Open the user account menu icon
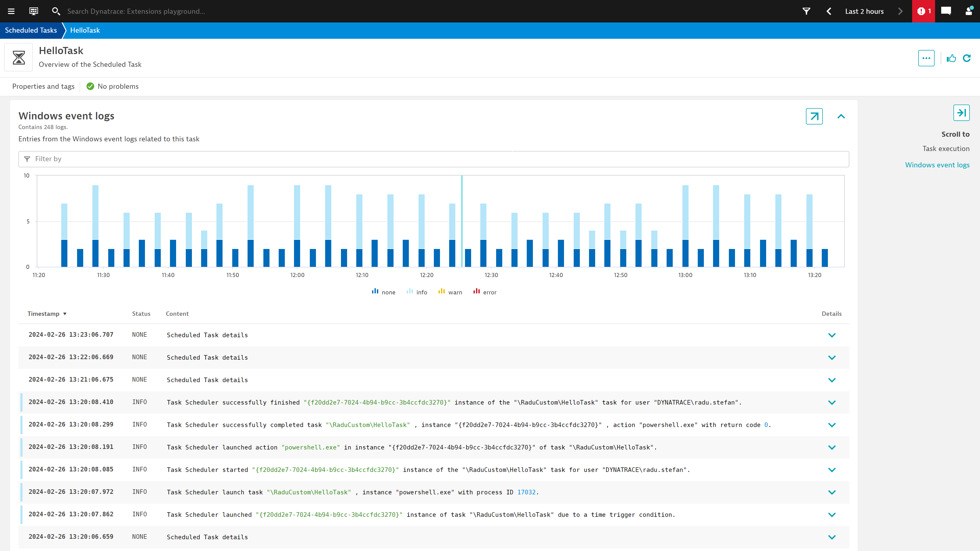The height and width of the screenshot is (551, 980). [969, 11]
